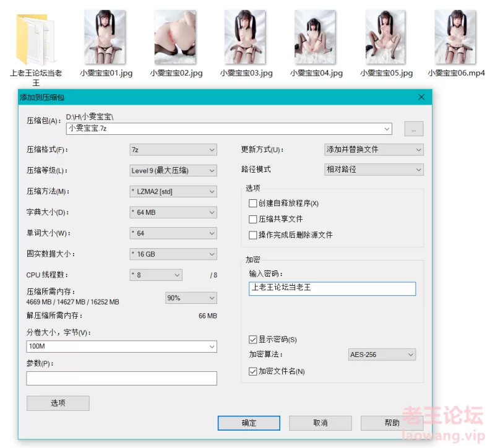Image resolution: width=495 pixels, height=448 pixels.
Task: Open the 路径模式 dropdown showing 相对路径
Action: pyautogui.click(x=374, y=170)
